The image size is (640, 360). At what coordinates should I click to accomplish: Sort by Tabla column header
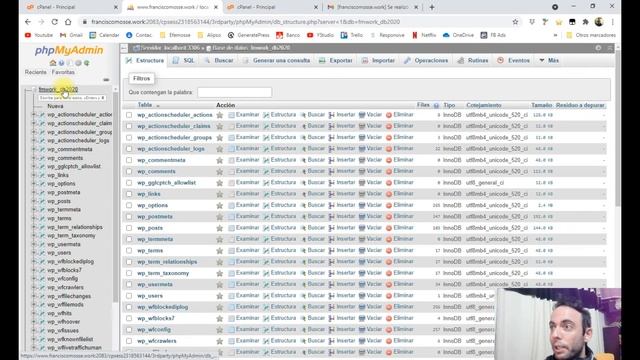pyautogui.click(x=145, y=105)
